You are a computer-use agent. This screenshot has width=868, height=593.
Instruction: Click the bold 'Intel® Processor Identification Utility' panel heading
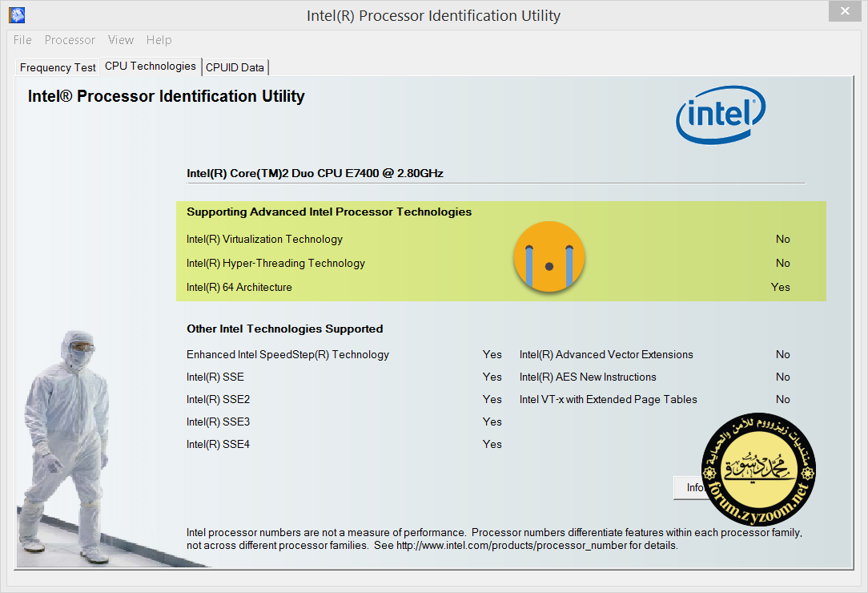pos(166,96)
